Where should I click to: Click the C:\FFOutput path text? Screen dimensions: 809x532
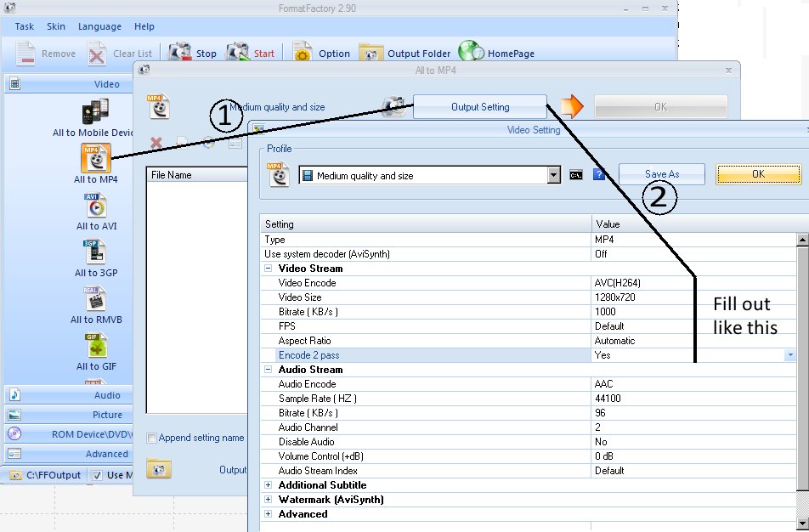[x=54, y=475]
